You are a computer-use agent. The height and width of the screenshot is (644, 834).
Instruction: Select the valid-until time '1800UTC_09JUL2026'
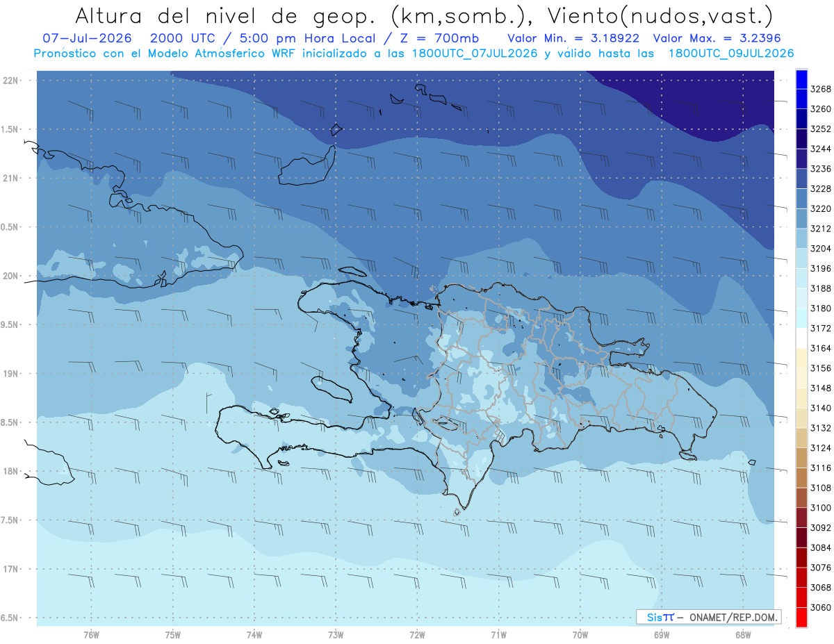click(x=730, y=53)
